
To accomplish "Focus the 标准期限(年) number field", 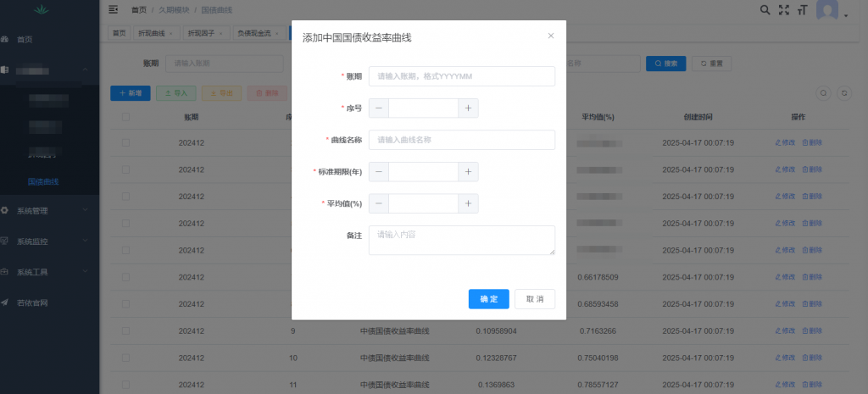I will (424, 172).
